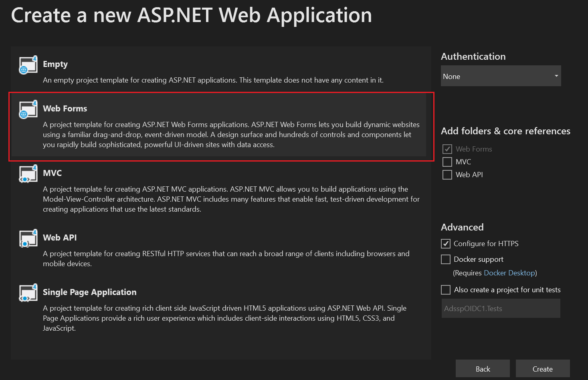This screenshot has width=588, height=380.
Task: Select the Empty template title
Action: (x=55, y=64)
